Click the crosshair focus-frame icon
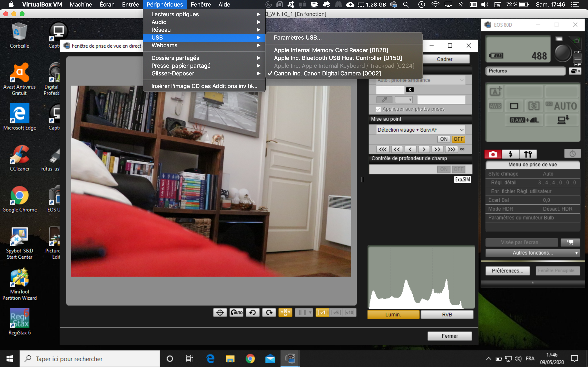 (x=220, y=312)
